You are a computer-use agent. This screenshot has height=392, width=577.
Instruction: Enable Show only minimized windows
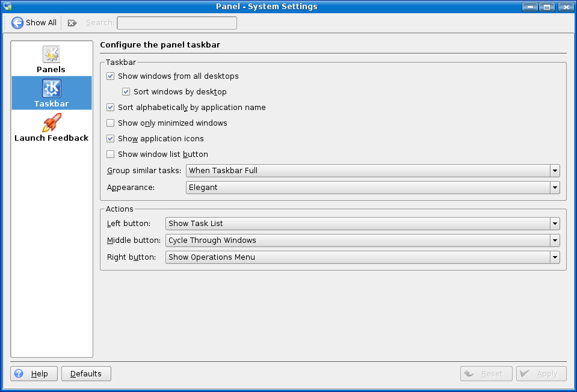[x=110, y=123]
